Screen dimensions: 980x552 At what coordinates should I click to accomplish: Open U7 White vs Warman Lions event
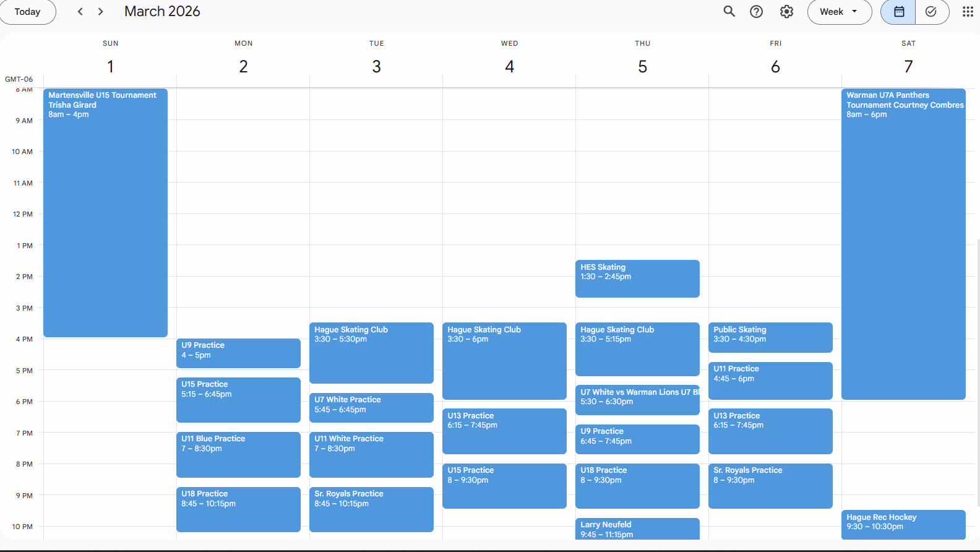(x=637, y=400)
